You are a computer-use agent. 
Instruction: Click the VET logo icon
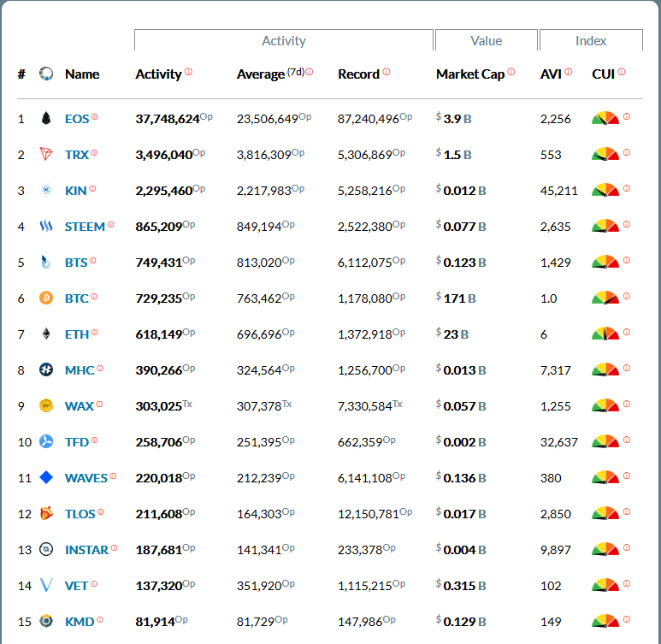point(46,586)
